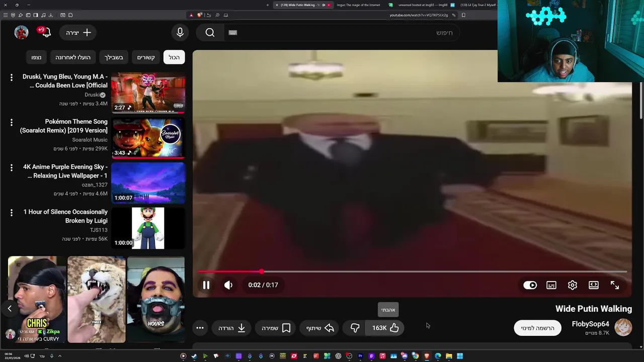Viewport: 644px width, 362px height.
Task: Open browser downloads arrow icon
Action: coord(51,15)
